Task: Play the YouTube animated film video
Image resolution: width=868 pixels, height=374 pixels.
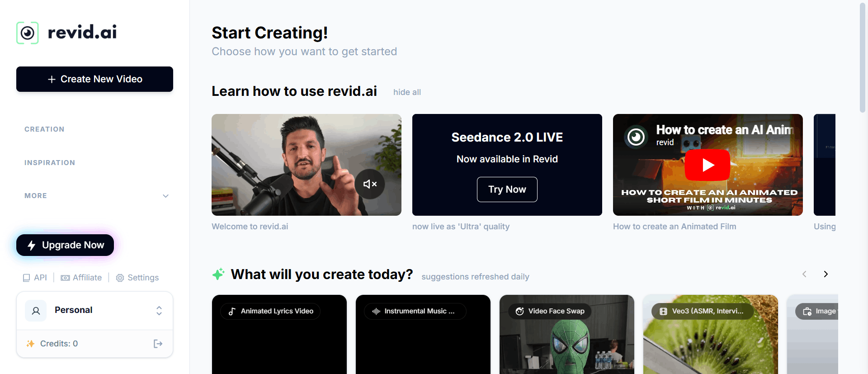Action: coord(708,165)
